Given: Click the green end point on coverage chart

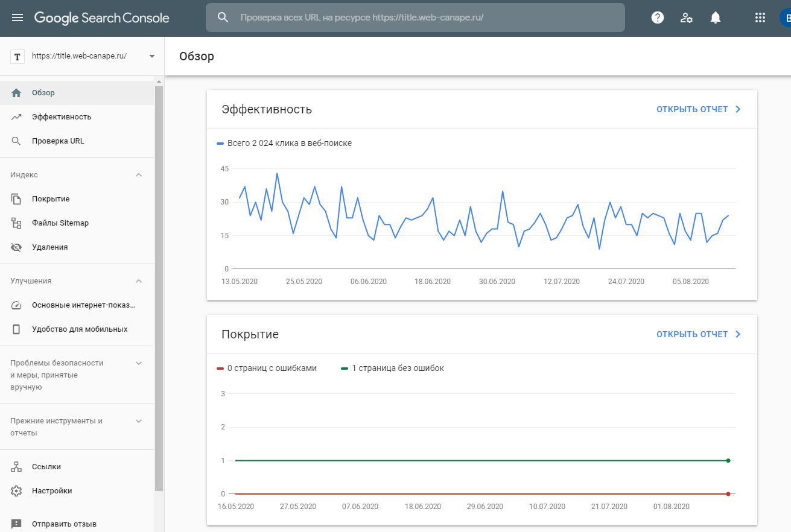Looking at the screenshot, I should (x=728, y=460).
